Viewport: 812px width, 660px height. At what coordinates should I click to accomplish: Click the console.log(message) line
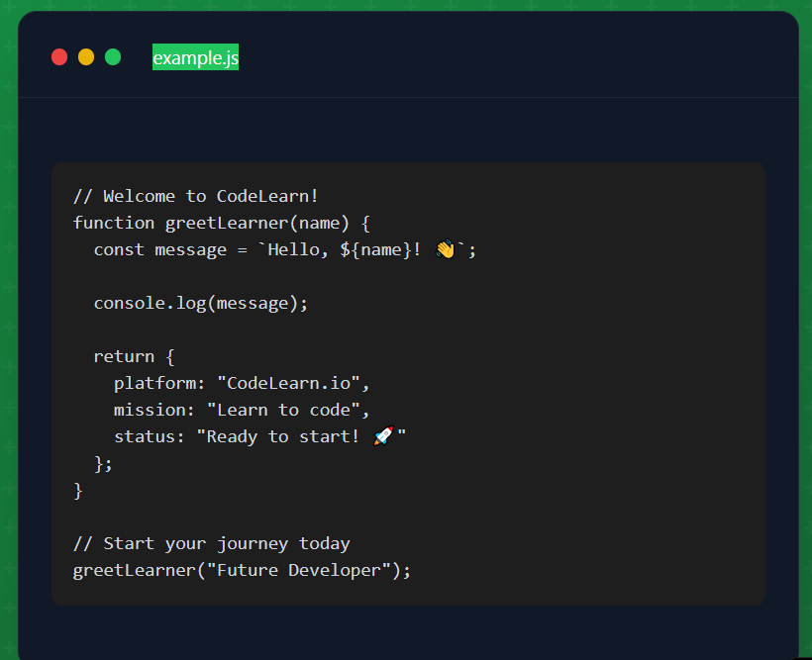pyautogui.click(x=201, y=303)
